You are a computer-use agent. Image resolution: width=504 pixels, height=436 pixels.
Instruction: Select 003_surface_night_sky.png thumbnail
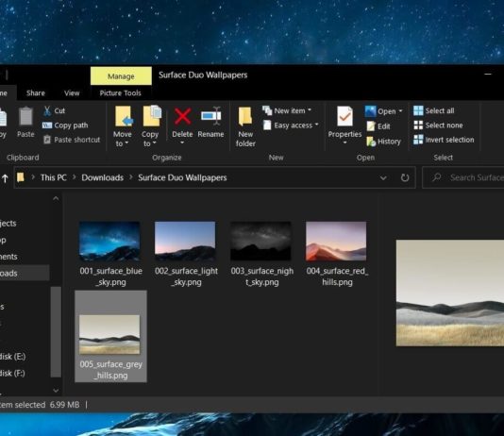coord(260,242)
